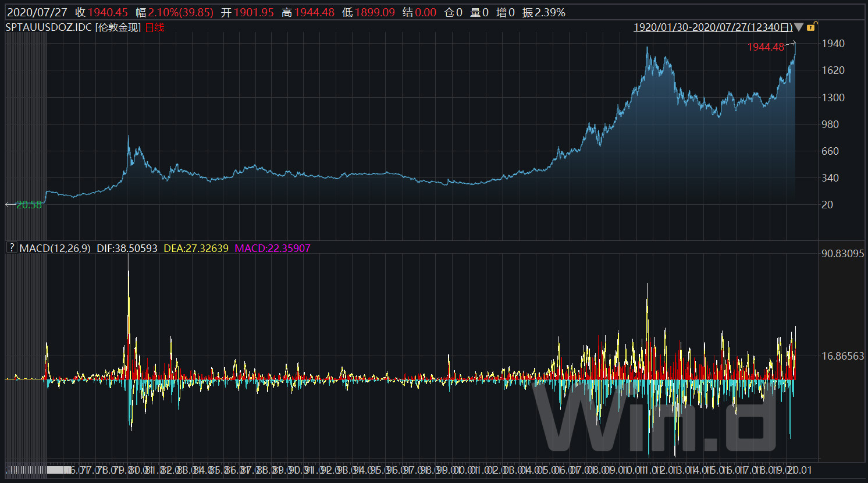This screenshot has height=483, width=868.
Task: Click the red 日线 period label
Action: pos(155,27)
